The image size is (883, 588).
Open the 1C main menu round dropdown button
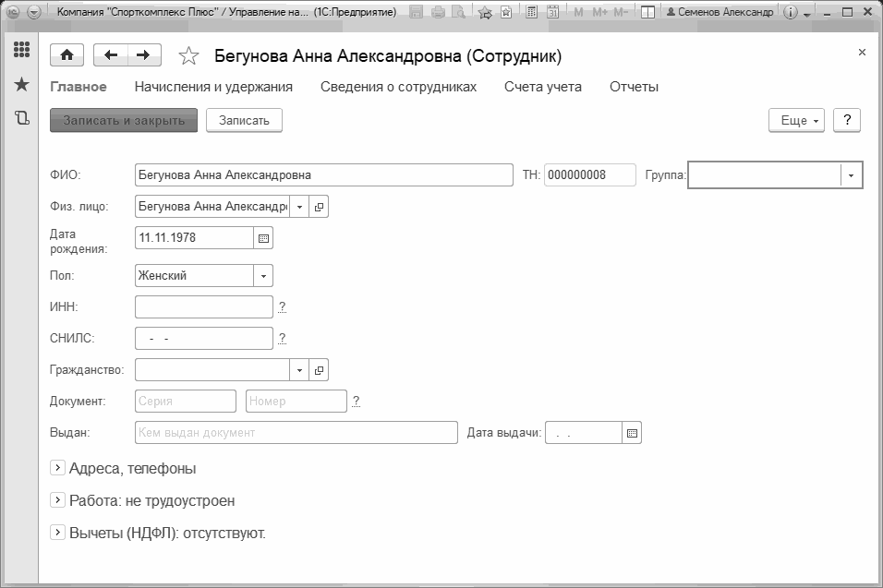click(34, 12)
